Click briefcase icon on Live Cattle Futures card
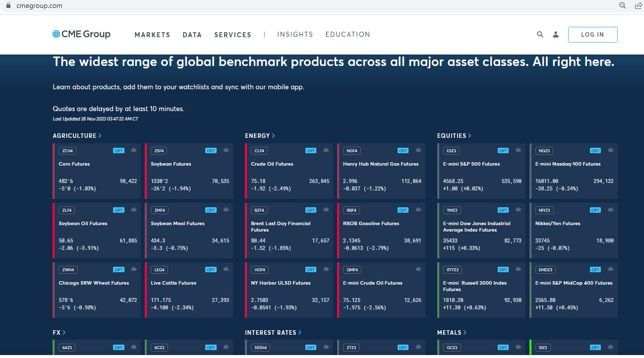644x358 pixels. 226,269
